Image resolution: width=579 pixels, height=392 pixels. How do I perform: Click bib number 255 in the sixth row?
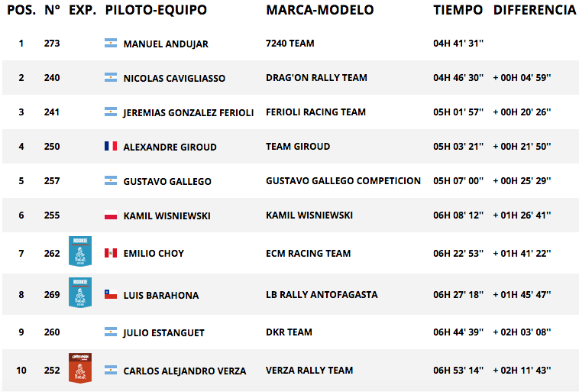click(x=52, y=216)
